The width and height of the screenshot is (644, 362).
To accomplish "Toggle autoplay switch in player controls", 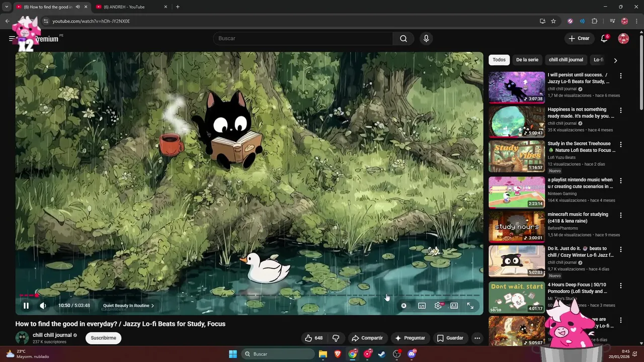I will (x=404, y=306).
